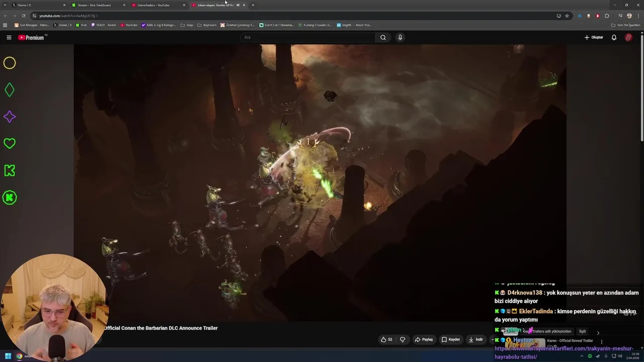Open more video actions ellipsis

click(493, 339)
